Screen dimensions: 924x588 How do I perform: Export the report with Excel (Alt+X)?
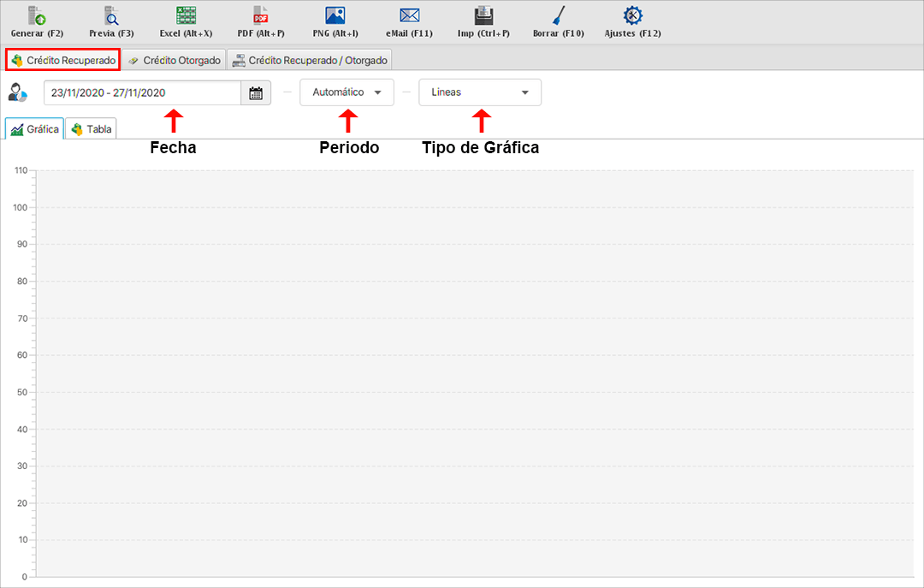click(x=186, y=15)
